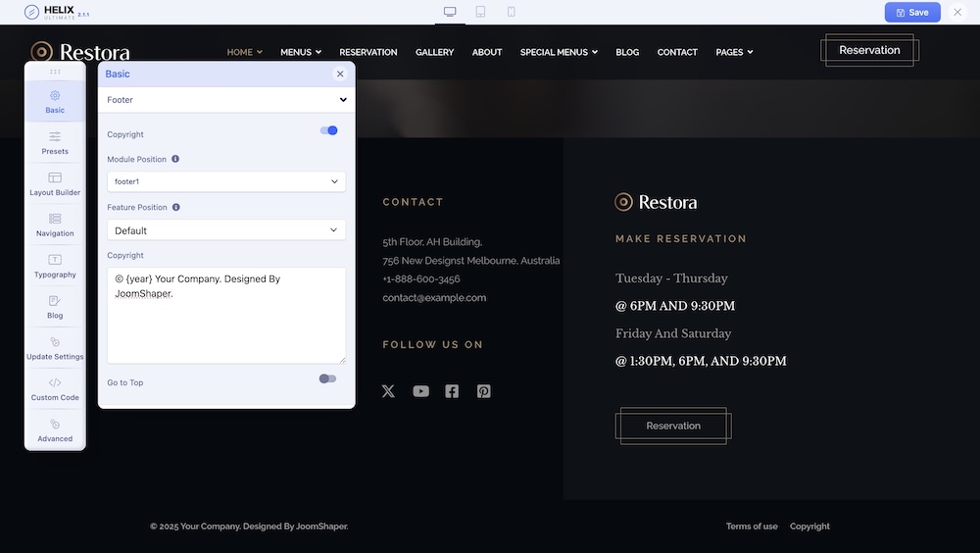Screen dimensions: 980x553
Task: Switch to mobile preview device icon
Action: click(x=512, y=12)
